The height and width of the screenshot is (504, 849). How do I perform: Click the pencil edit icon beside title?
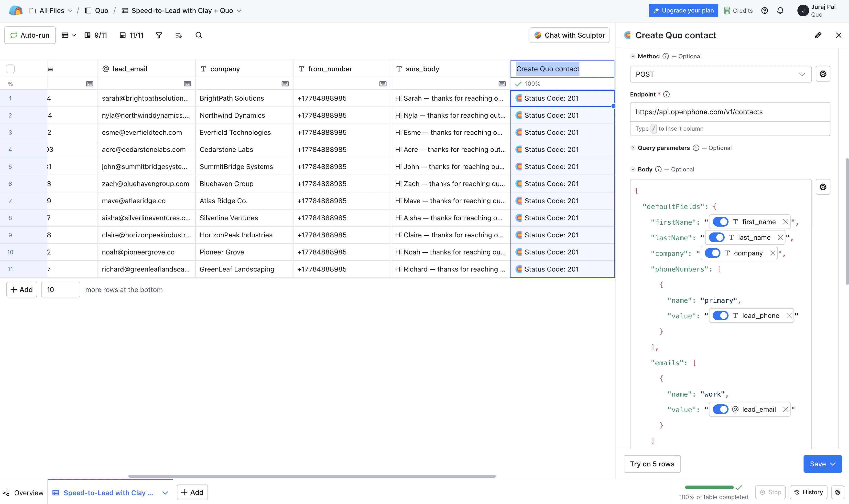[818, 35]
